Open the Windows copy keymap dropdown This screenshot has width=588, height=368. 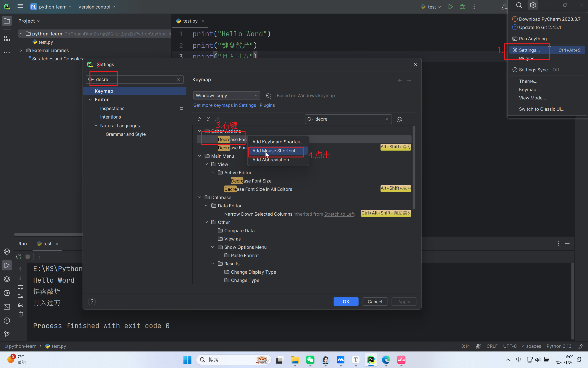[x=226, y=96]
